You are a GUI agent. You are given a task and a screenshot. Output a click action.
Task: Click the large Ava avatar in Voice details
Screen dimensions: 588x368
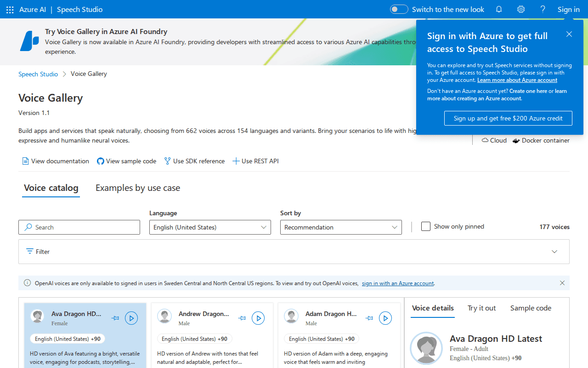point(426,348)
